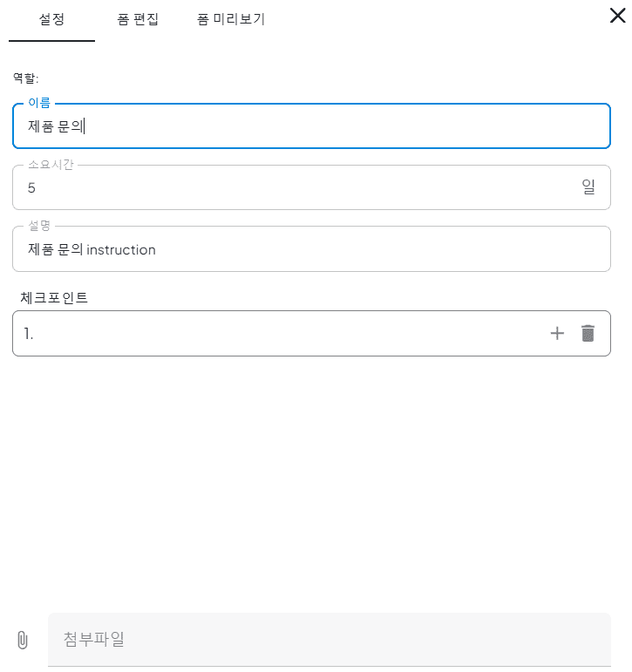The width and height of the screenshot is (632, 672).
Task: Click the 이름 floating field label
Action: 39,103
